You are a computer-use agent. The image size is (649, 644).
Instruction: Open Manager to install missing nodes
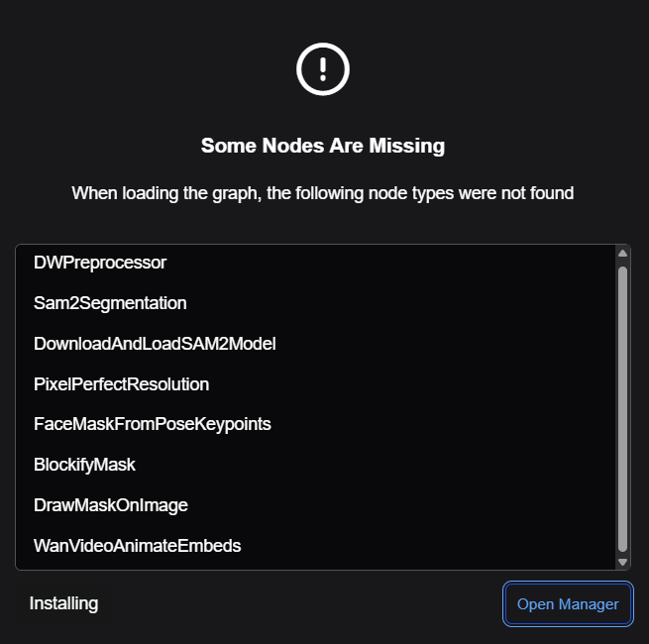(568, 603)
